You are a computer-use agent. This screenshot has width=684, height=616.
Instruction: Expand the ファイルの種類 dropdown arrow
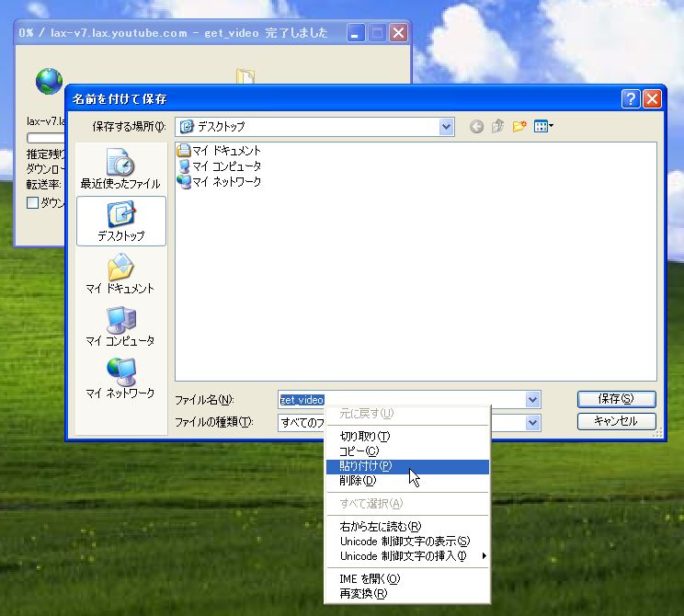pos(532,422)
